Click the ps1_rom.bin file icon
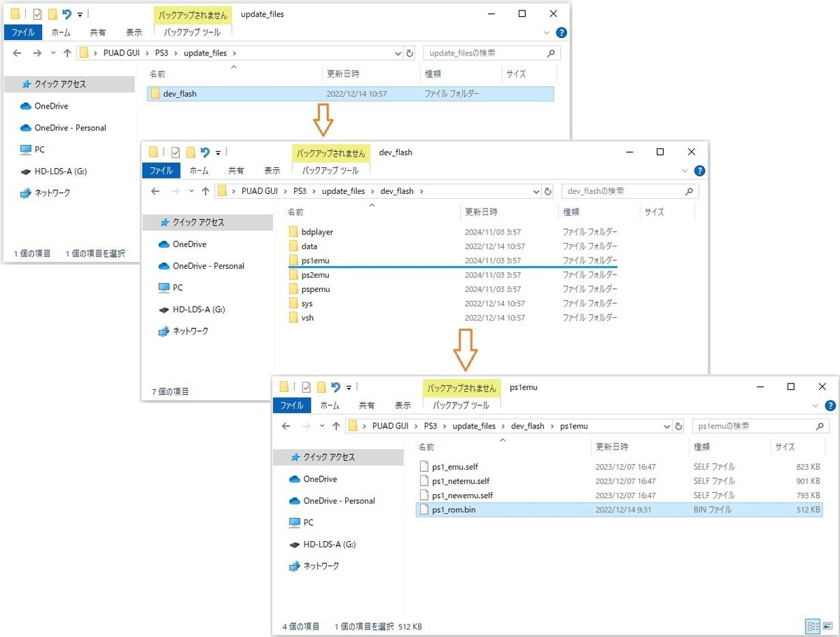840x637 pixels. point(423,510)
